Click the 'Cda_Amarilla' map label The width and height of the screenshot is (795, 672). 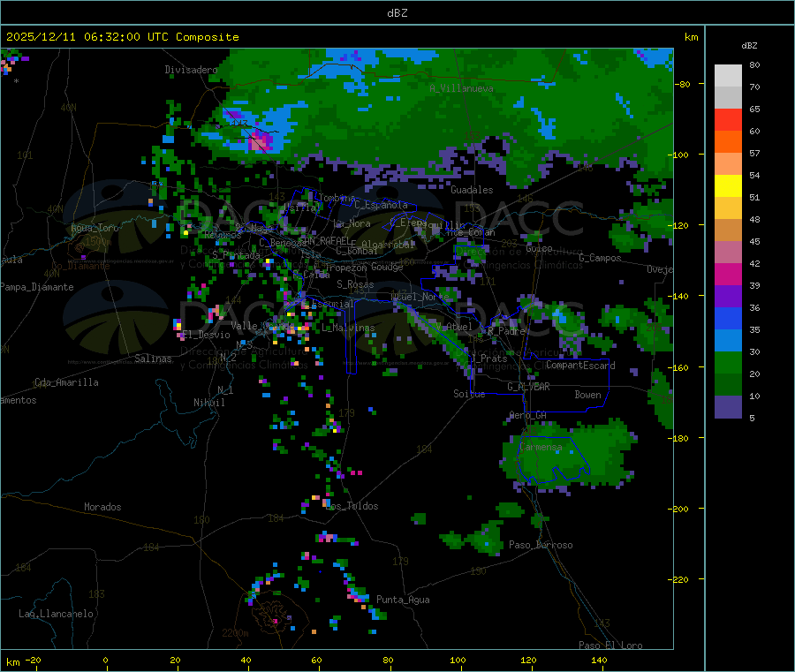(x=66, y=382)
